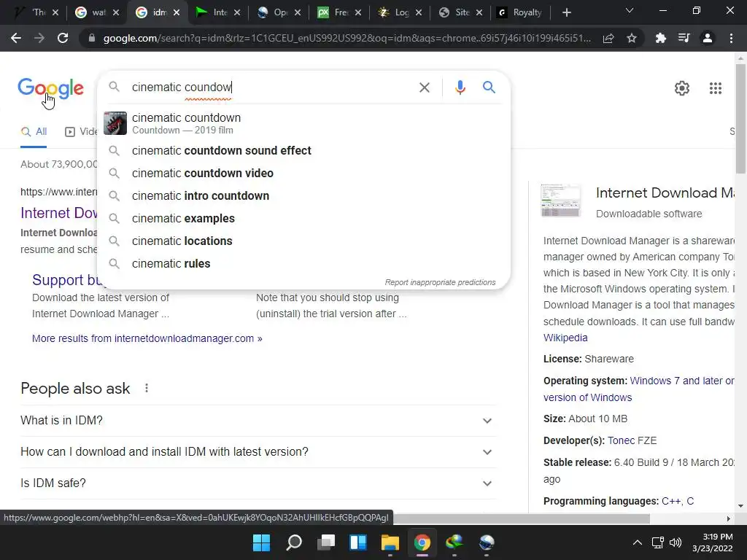Image resolution: width=747 pixels, height=560 pixels.
Task: Click the Google logo
Action: (51, 88)
